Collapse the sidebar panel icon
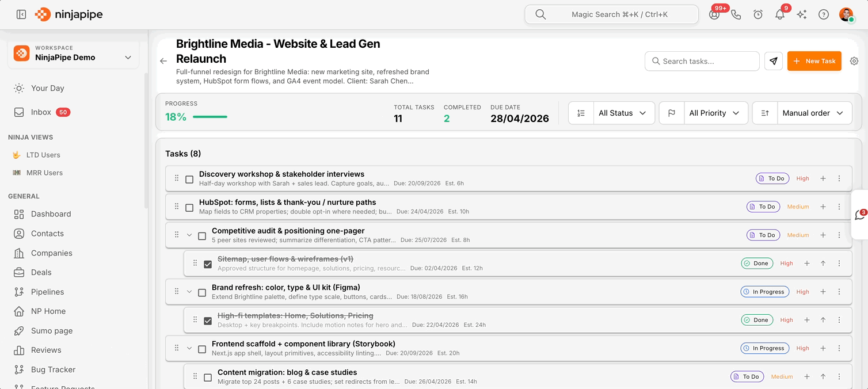Image resolution: width=868 pixels, height=389 pixels. [x=21, y=14]
